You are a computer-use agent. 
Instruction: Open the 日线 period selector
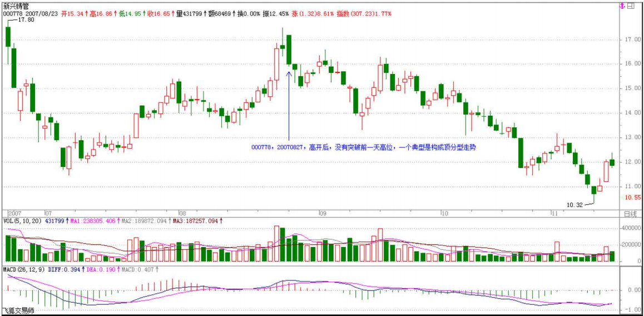[x=630, y=214]
